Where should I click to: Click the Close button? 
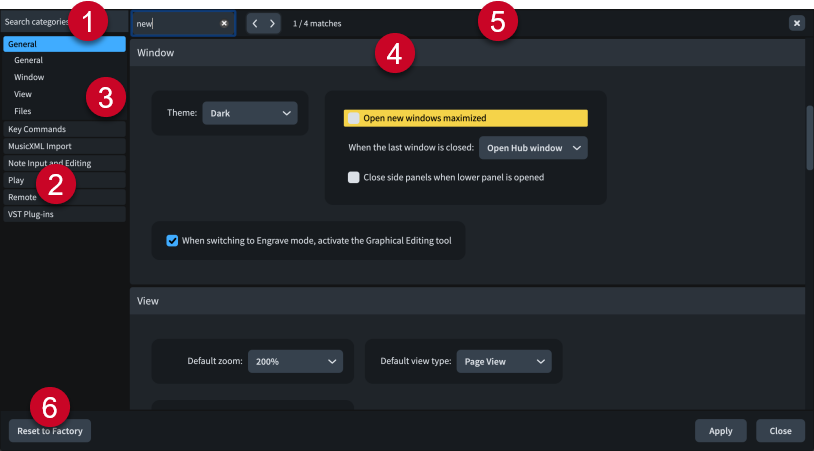[x=780, y=431]
